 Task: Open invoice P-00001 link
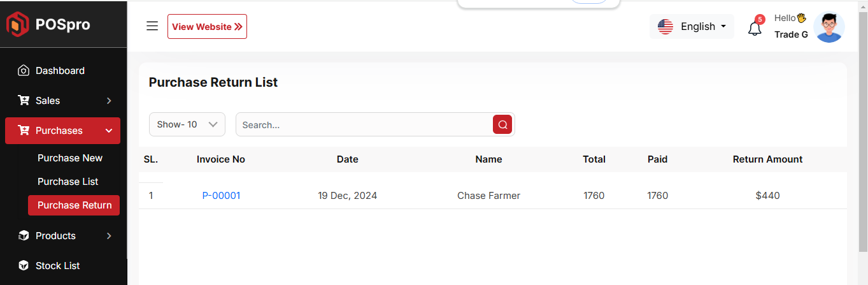pos(221,196)
